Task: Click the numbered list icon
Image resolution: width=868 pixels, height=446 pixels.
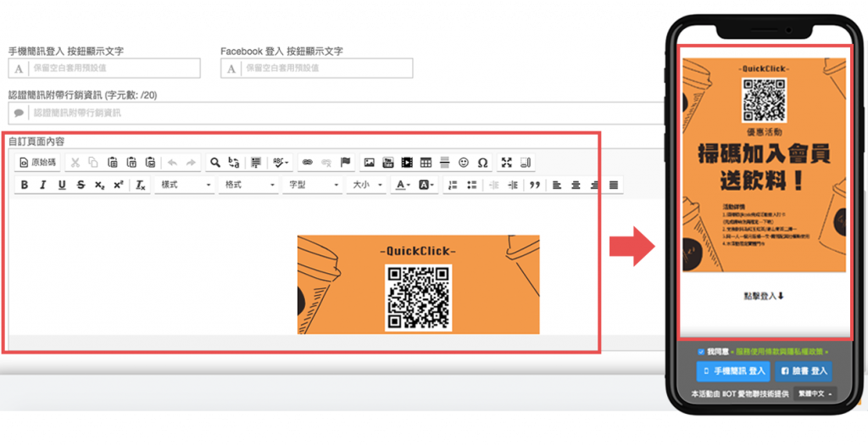Action: (x=453, y=185)
